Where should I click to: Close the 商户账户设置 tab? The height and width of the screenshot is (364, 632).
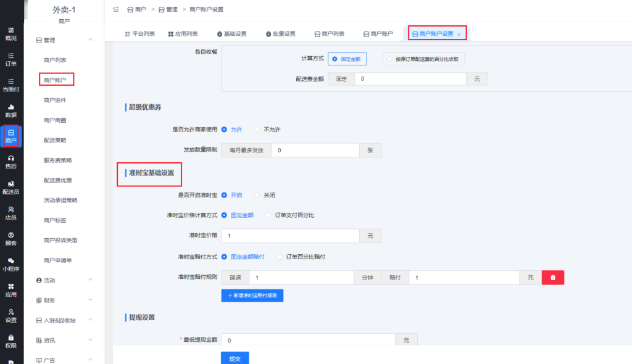[x=459, y=34]
